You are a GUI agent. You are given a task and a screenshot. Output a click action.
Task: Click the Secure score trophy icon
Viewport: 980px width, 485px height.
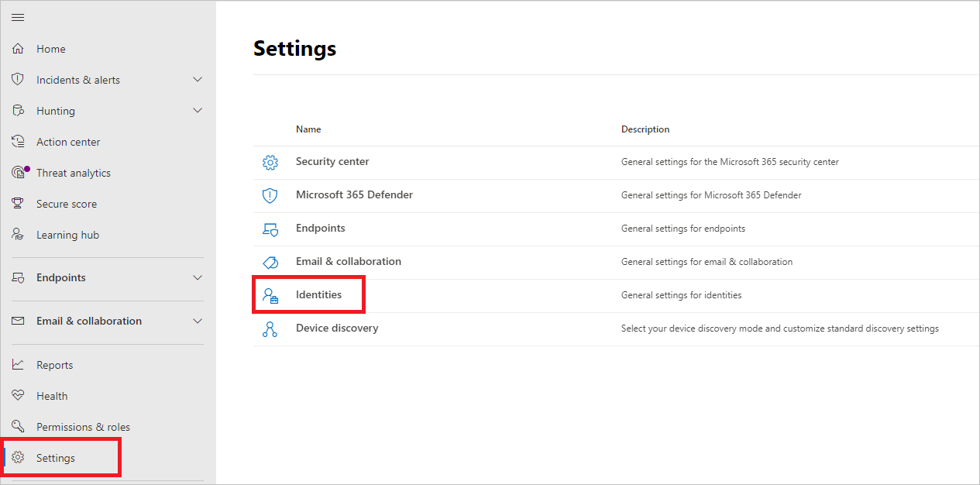tap(19, 204)
